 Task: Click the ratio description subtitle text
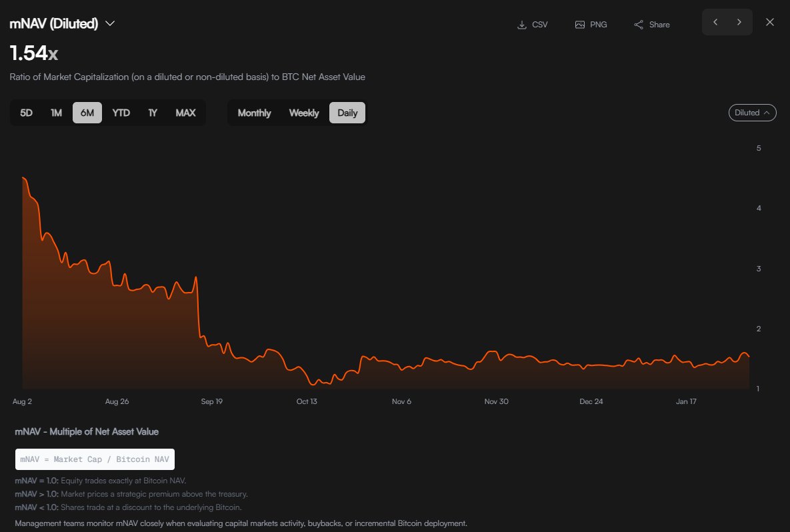tap(187, 77)
